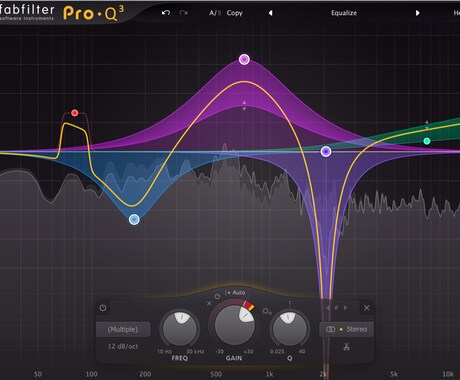Select the red EQ band node

coord(75,113)
